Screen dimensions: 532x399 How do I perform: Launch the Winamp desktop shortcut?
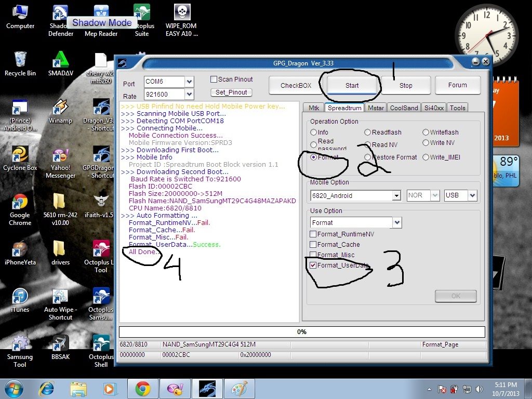(x=60, y=111)
